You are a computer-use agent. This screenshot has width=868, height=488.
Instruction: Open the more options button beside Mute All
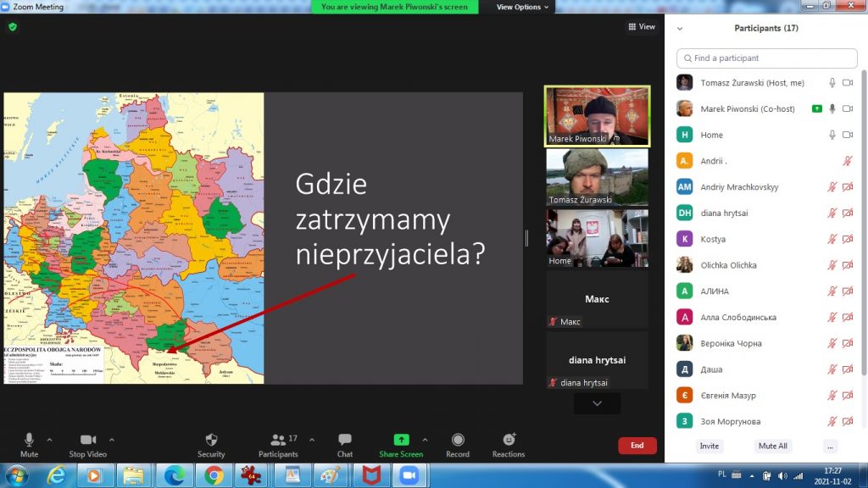coord(830,446)
